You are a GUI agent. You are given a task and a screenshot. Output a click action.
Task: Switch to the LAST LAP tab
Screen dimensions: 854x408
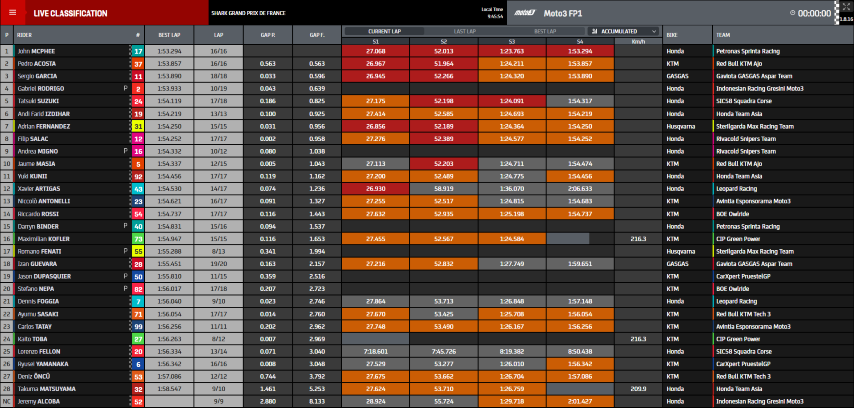pyautogui.click(x=465, y=32)
